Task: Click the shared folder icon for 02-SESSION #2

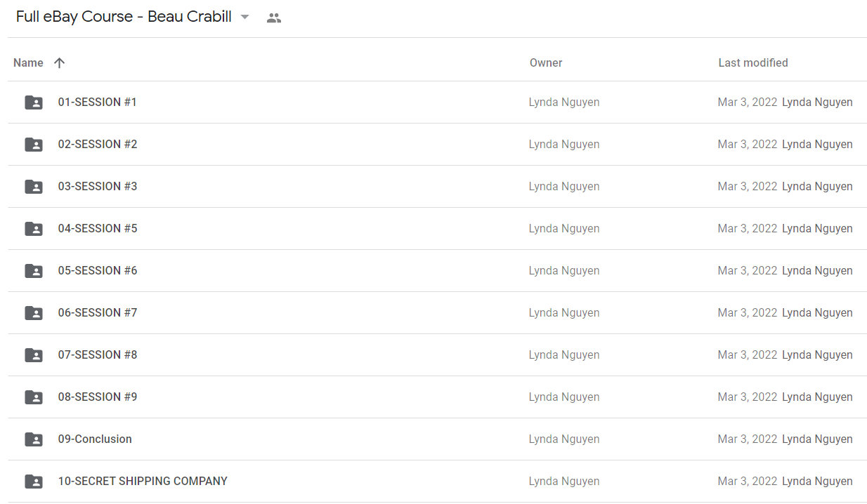Action: (34, 145)
